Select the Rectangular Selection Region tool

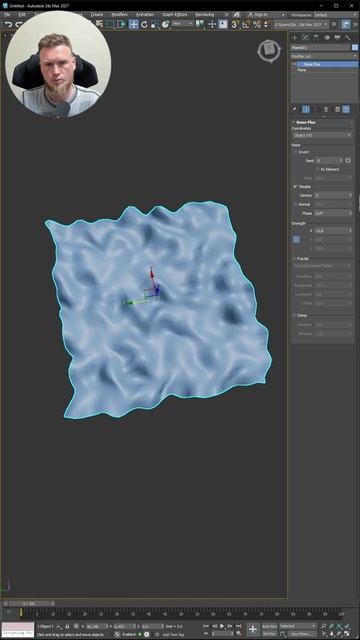[110, 24]
